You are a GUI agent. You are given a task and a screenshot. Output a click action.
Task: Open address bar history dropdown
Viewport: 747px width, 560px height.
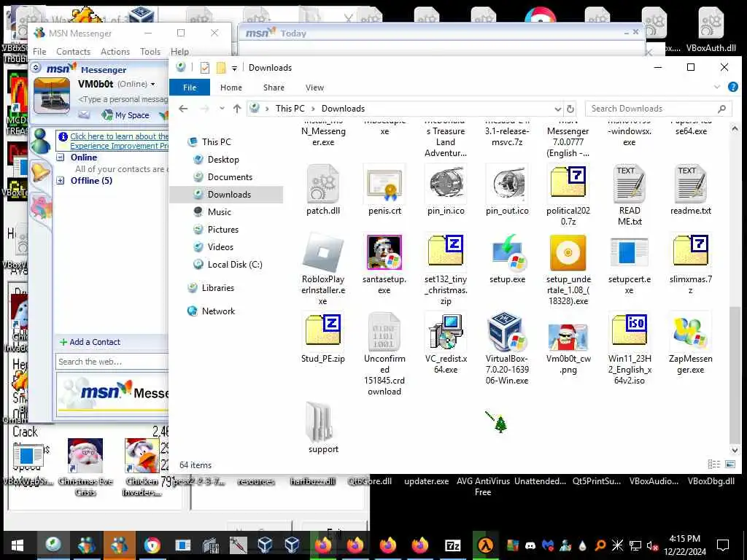[x=558, y=109]
